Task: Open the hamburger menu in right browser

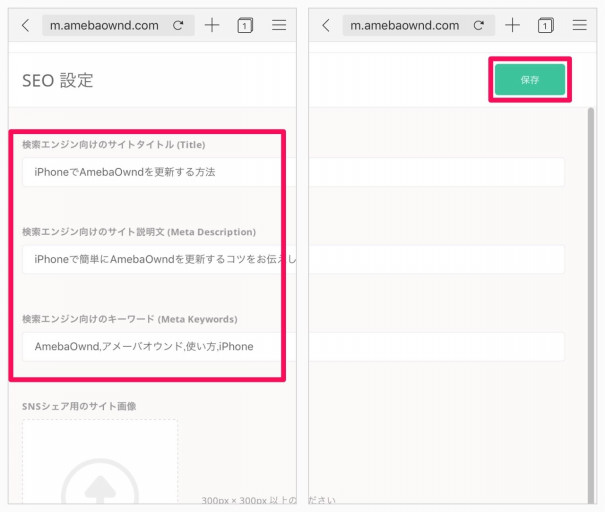Action: pos(579,25)
